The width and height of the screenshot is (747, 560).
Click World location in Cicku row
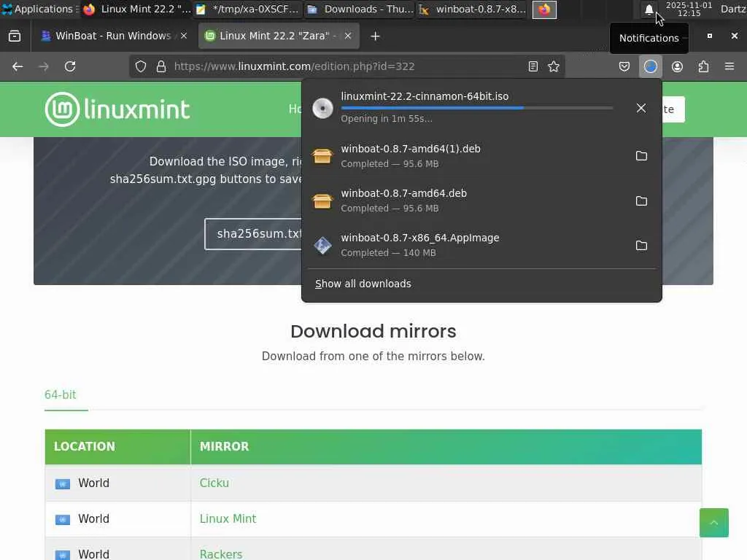[x=94, y=483]
